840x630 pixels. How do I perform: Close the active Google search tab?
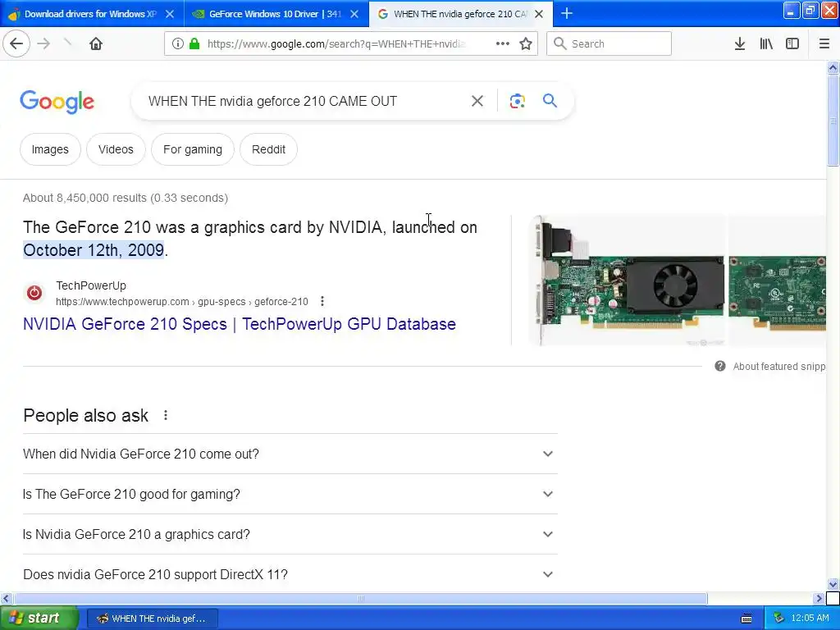click(540, 14)
